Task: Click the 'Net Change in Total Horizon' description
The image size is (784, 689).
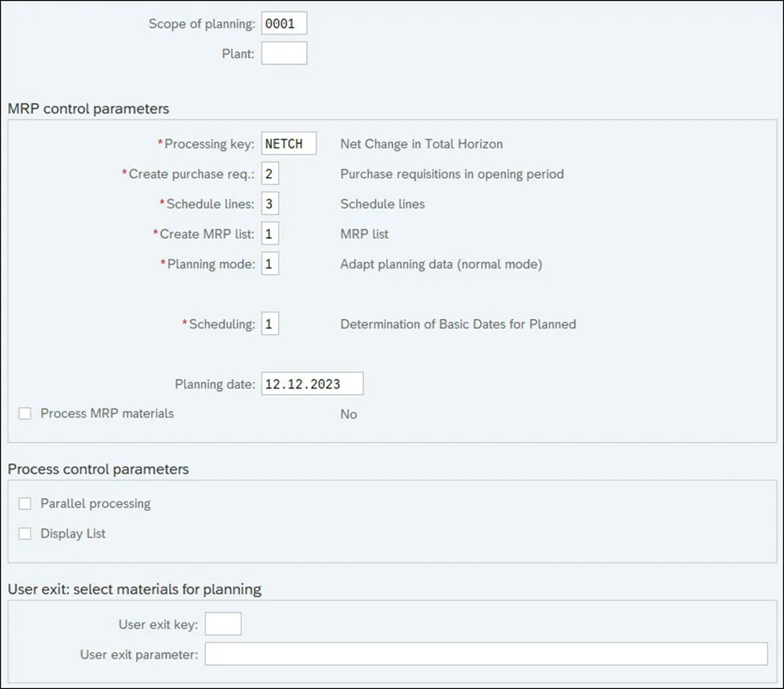Action: [x=422, y=144]
